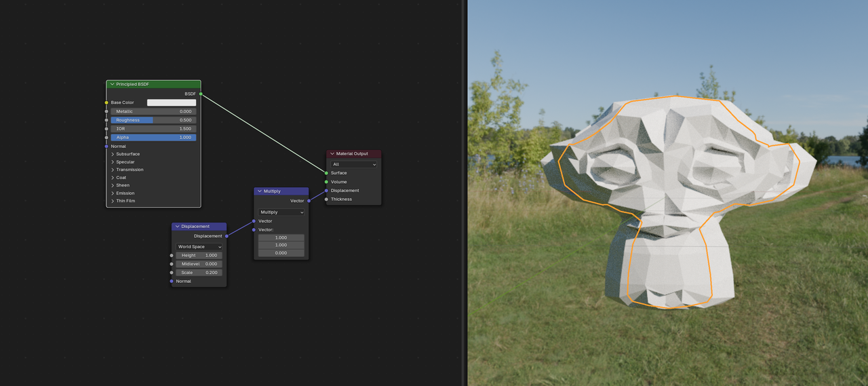This screenshot has width=868, height=386.
Task: Click the Normal input socket on Displacement node
Action: pos(172,281)
